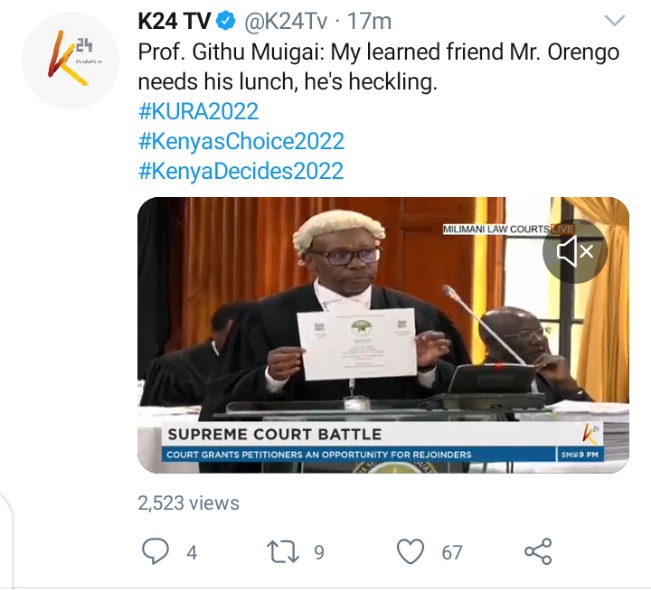651x590 pixels.
Task: Play the Supreme Court Battle video
Action: [x=383, y=335]
